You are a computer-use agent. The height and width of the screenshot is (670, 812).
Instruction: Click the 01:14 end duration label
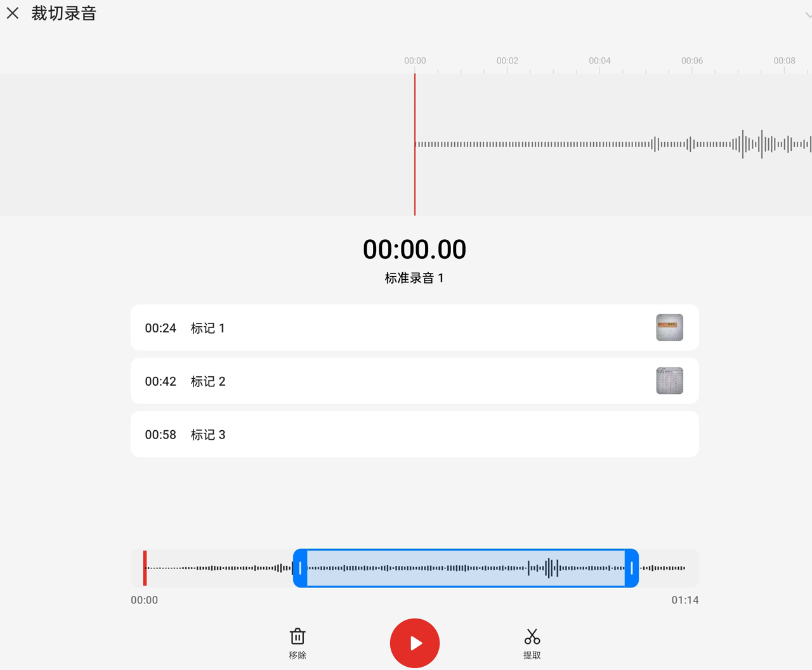pos(685,600)
